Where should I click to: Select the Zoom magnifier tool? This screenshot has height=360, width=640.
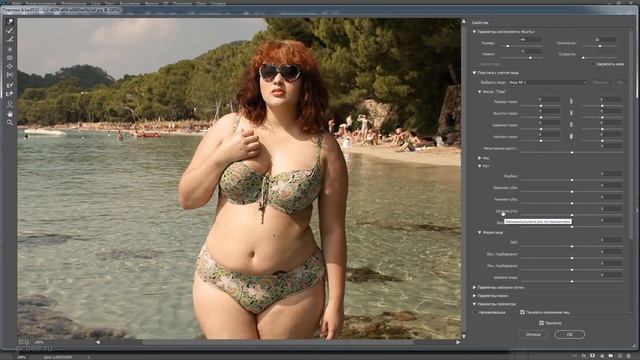pyautogui.click(x=10, y=122)
